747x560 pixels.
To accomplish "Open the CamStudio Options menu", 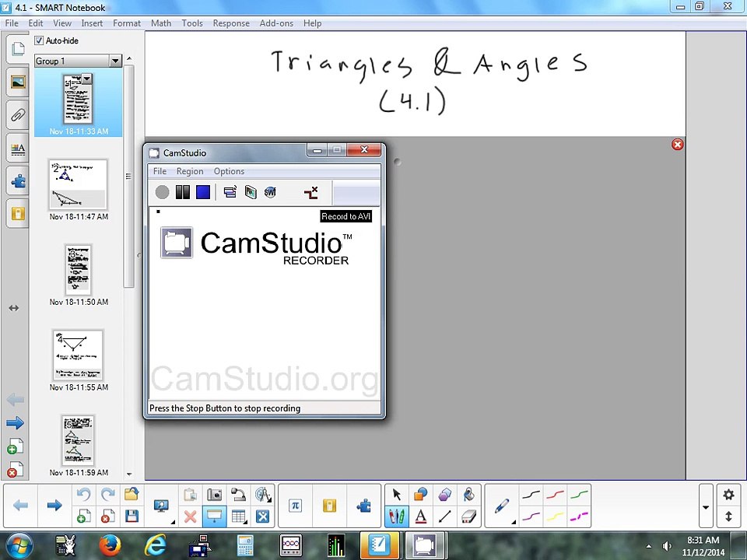I will point(229,171).
